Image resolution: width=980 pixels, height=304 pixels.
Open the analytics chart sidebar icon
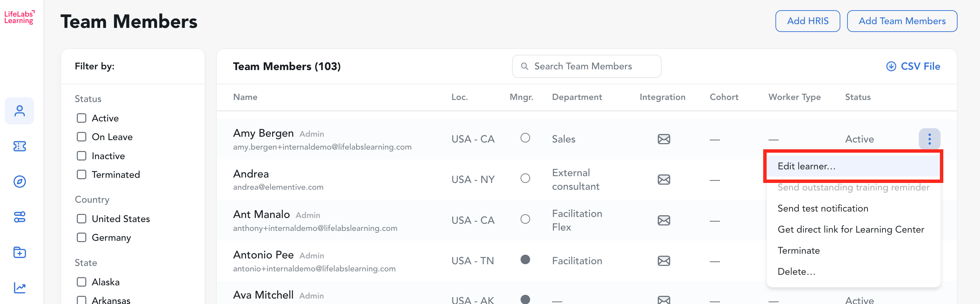point(19,288)
